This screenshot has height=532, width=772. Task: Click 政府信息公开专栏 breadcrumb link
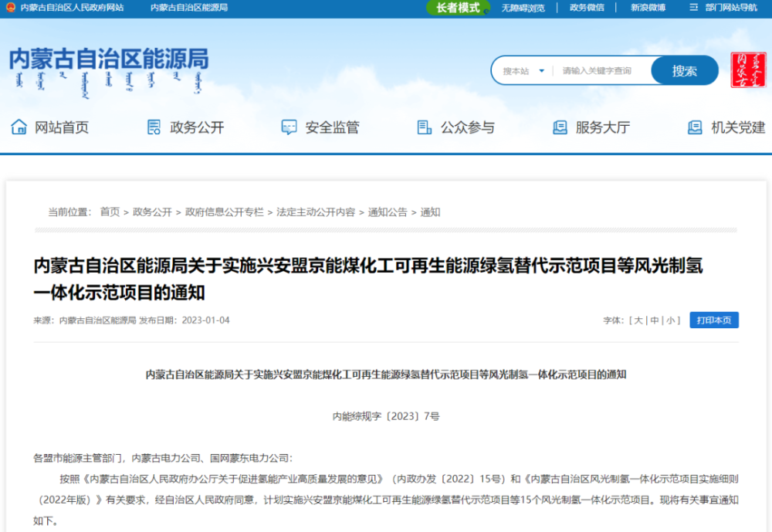tap(225, 212)
